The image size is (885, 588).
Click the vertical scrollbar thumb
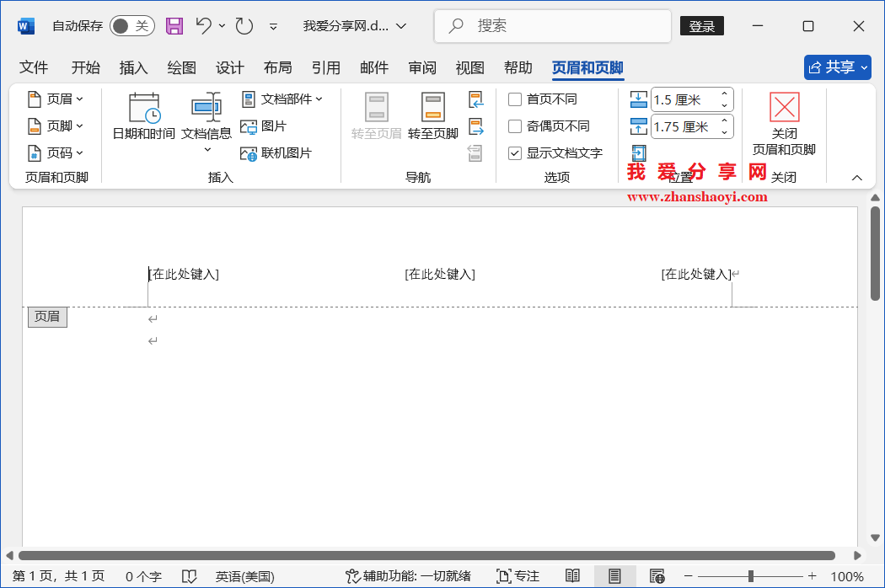pos(875,254)
